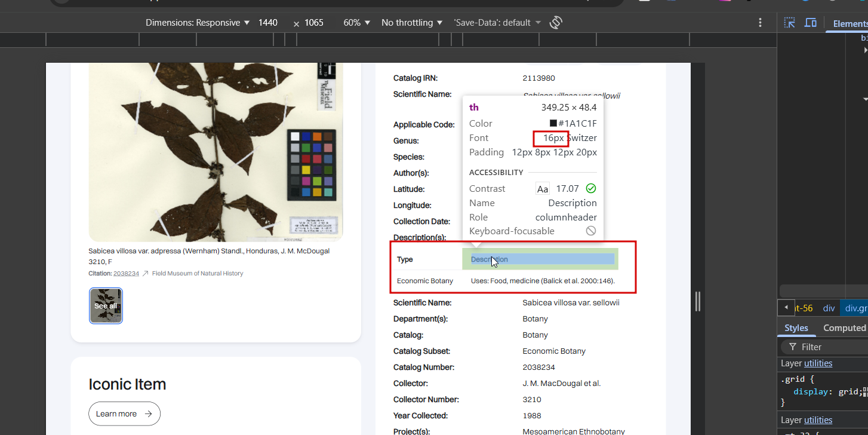Open the See all thumbnail
The image size is (868, 435).
click(106, 306)
